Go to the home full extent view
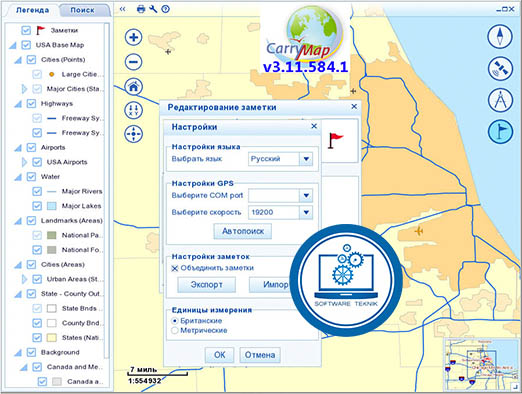Screen dimensions: 522x394 (134, 87)
